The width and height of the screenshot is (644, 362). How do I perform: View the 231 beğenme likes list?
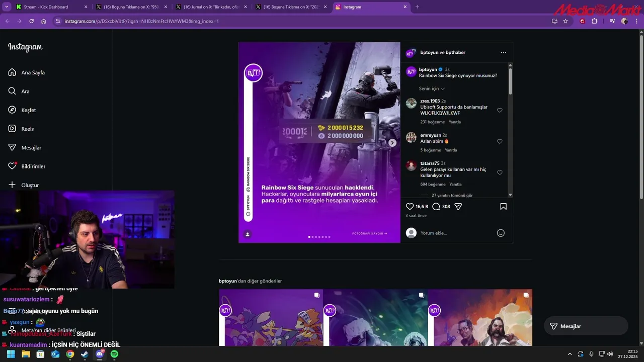(433, 122)
